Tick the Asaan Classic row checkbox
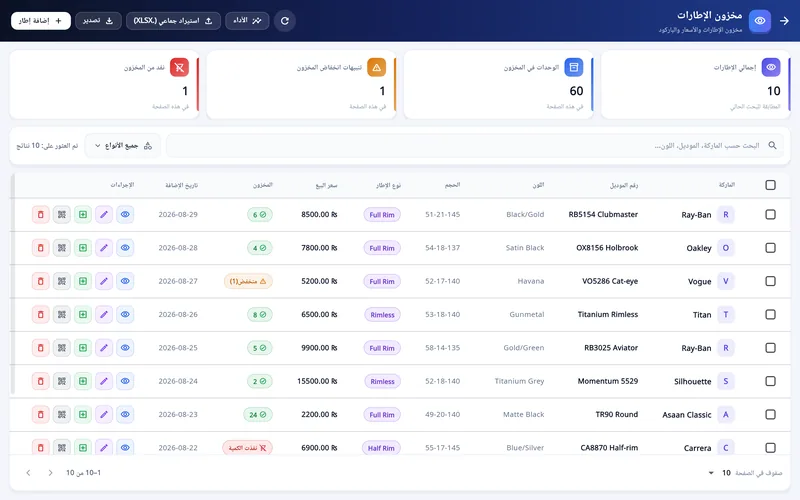 [770, 415]
